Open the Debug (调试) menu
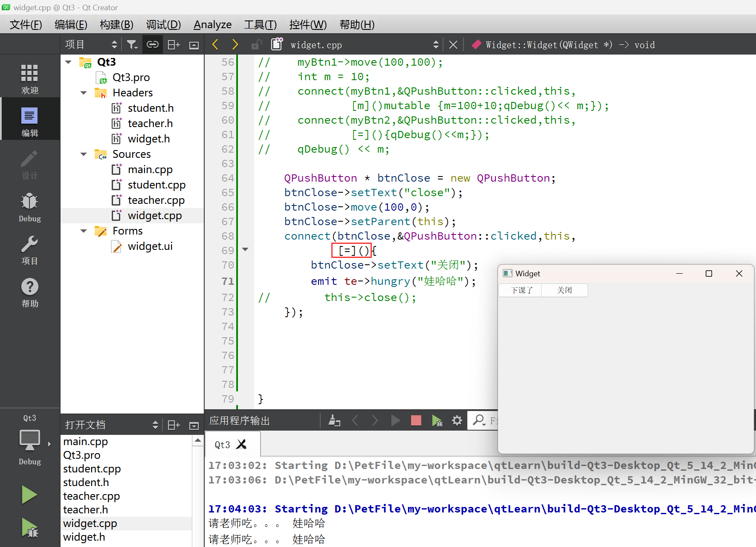756x547 pixels. coord(163,25)
